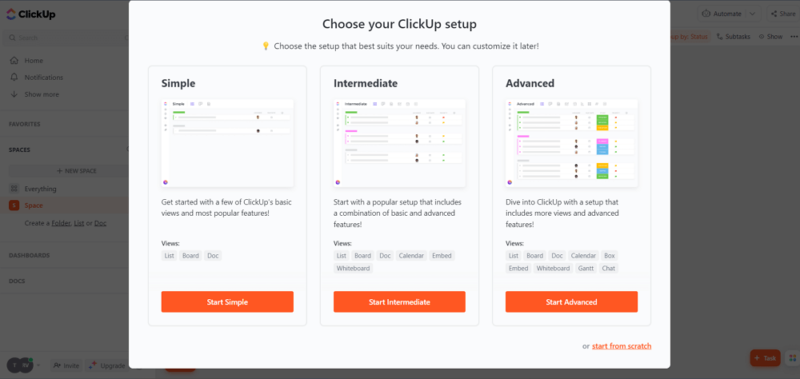This screenshot has width=800, height=379.
Task: Open the apps grid icon beside Task
Action: tap(792, 358)
